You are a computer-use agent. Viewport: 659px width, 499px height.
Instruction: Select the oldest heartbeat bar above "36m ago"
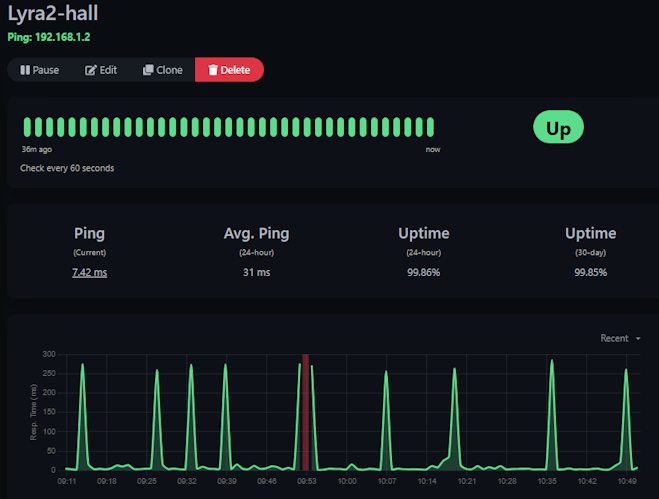(27, 128)
